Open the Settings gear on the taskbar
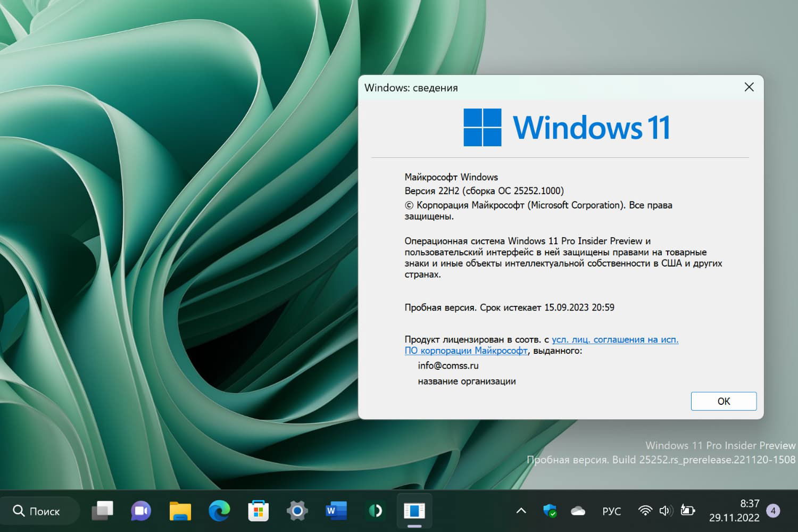798x532 pixels. coord(297,511)
